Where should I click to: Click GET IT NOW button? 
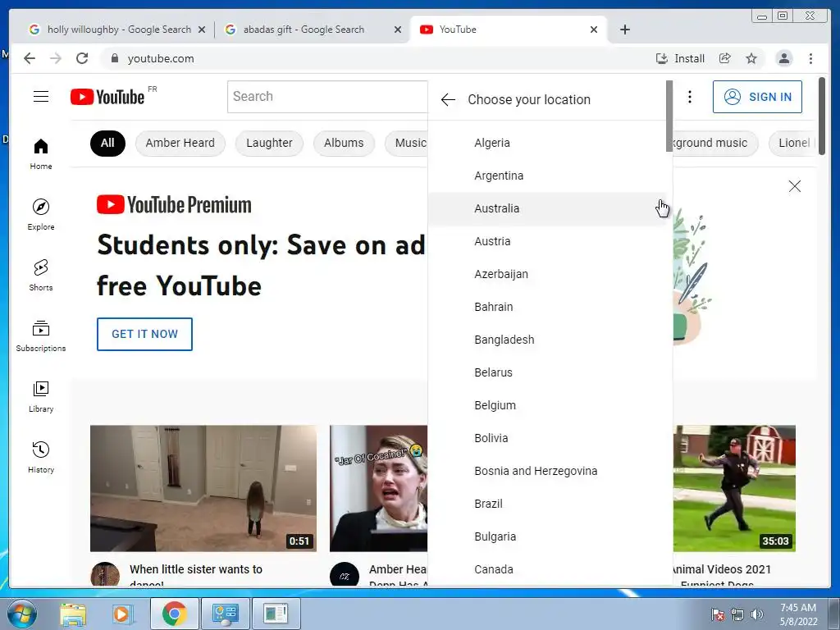point(144,334)
